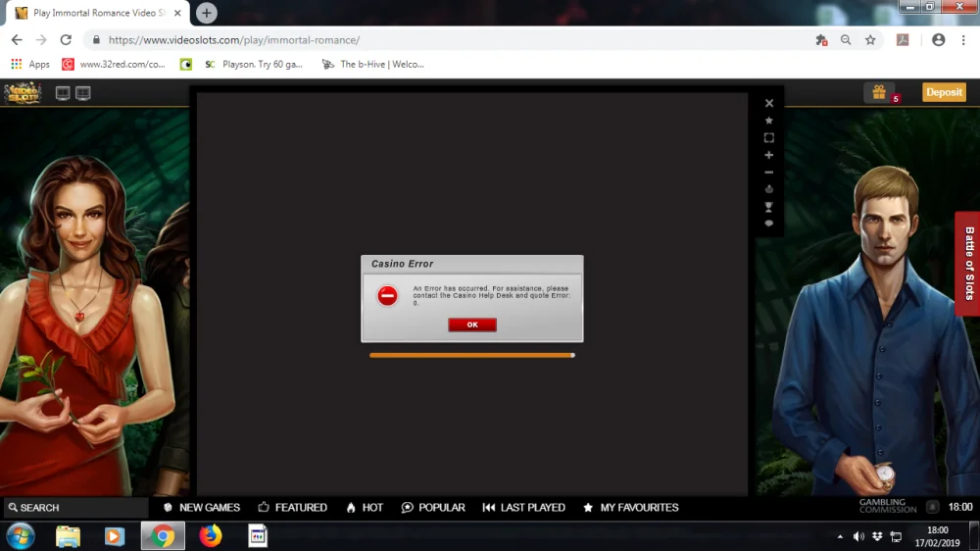Viewport: 980px width, 551px height.
Task: Open the POPULAR games menu
Action: click(x=433, y=507)
